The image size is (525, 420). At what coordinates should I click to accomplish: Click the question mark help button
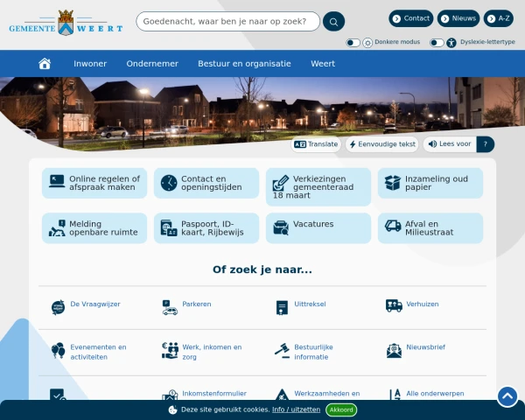tap(485, 144)
